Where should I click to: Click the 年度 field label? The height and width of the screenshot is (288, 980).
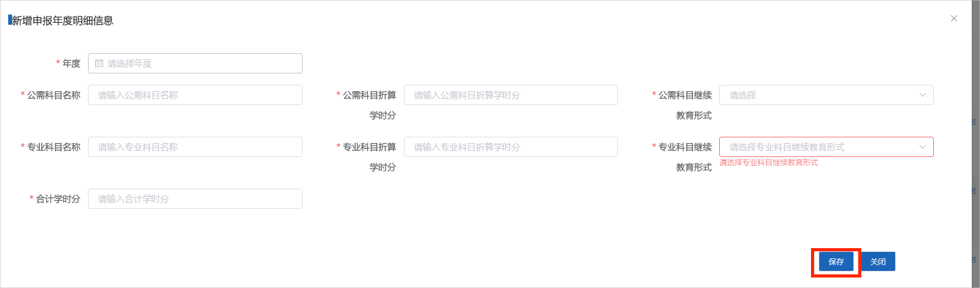coord(72,63)
